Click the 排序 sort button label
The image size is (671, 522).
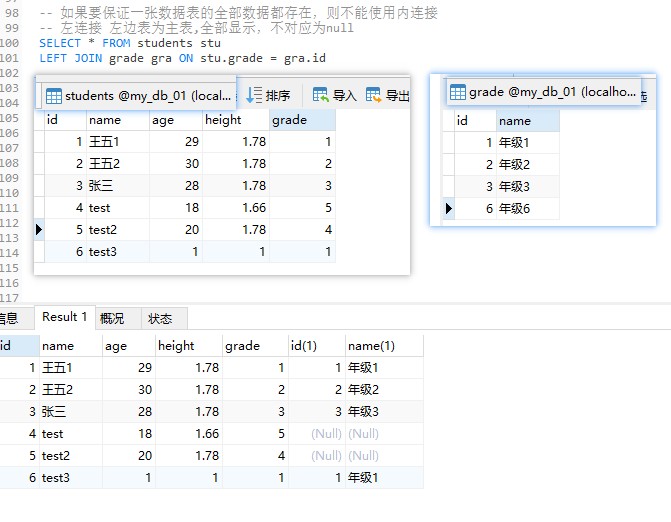(278, 95)
